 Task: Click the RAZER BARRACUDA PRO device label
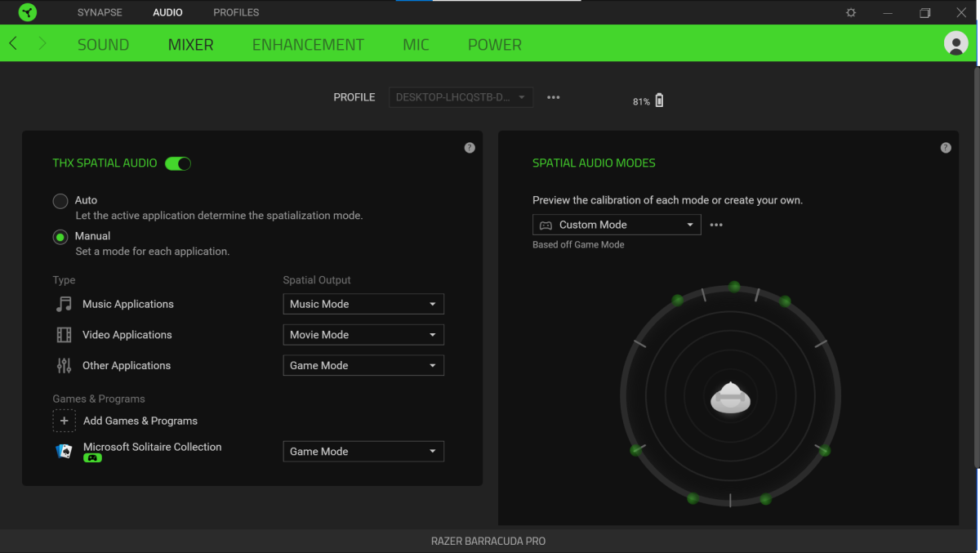coord(488,541)
